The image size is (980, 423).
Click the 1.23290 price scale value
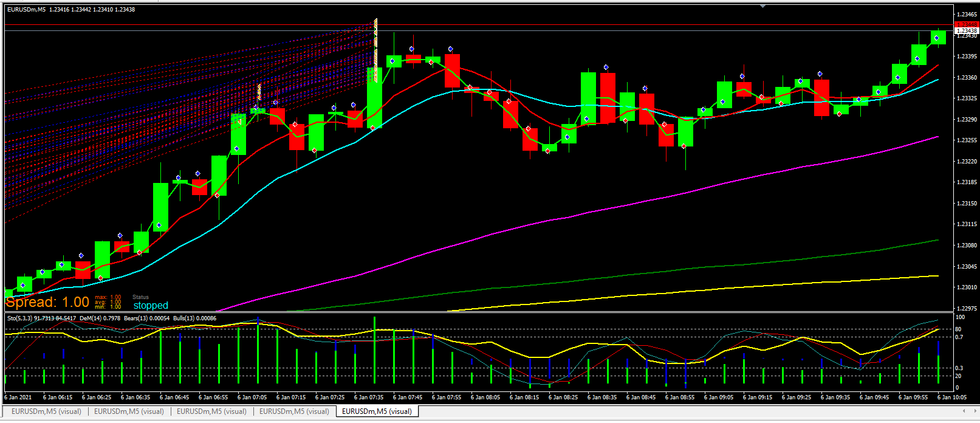coord(967,120)
